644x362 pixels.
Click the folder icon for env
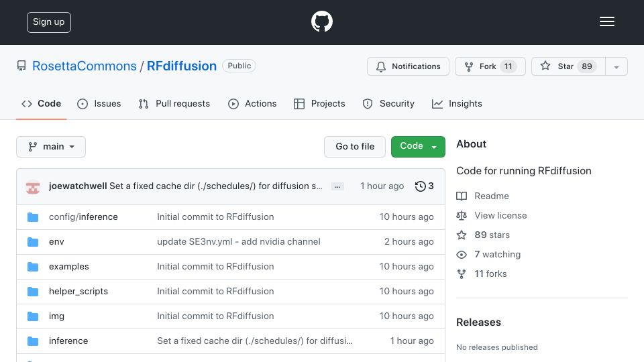click(x=33, y=242)
